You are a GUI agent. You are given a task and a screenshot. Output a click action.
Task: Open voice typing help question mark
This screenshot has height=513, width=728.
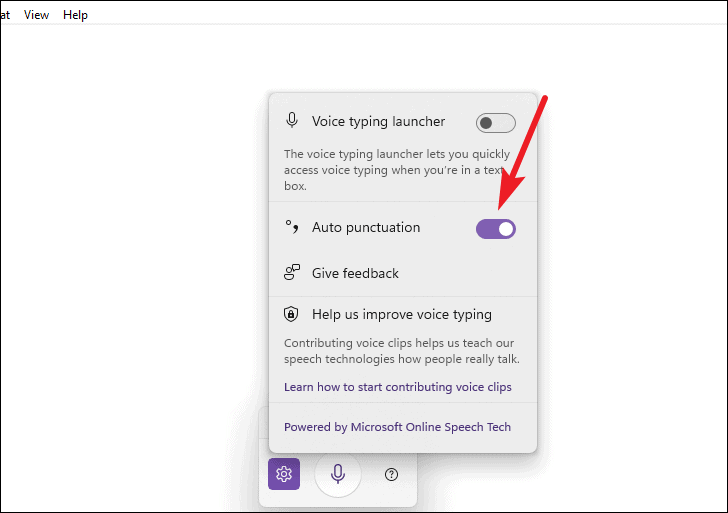pyautogui.click(x=391, y=474)
